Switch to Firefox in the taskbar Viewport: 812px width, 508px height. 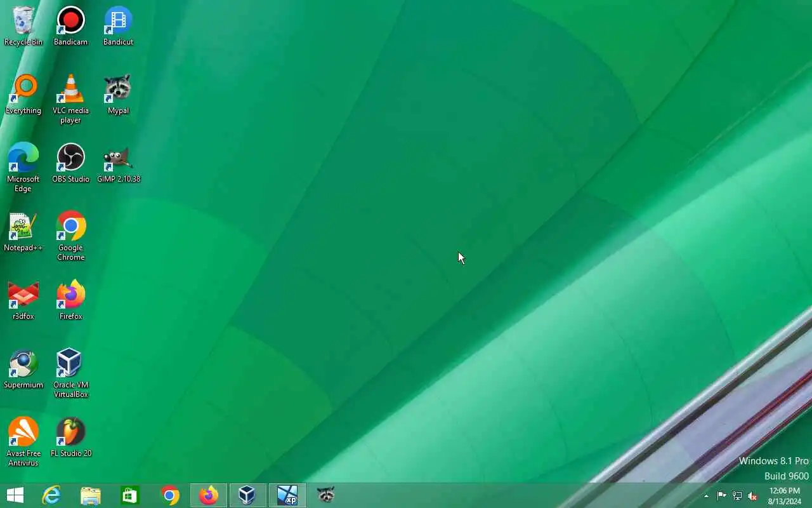click(209, 495)
